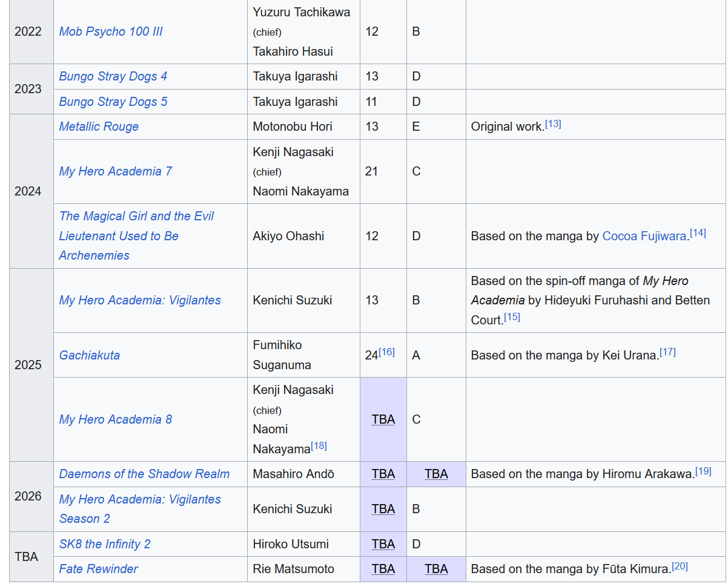Click studio letter A in Gachiakuta row

pyautogui.click(x=416, y=355)
